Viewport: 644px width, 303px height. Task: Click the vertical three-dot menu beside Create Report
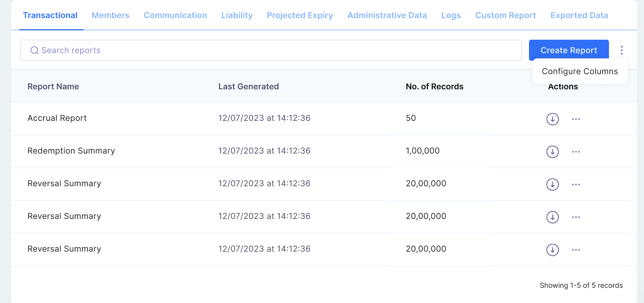[622, 50]
